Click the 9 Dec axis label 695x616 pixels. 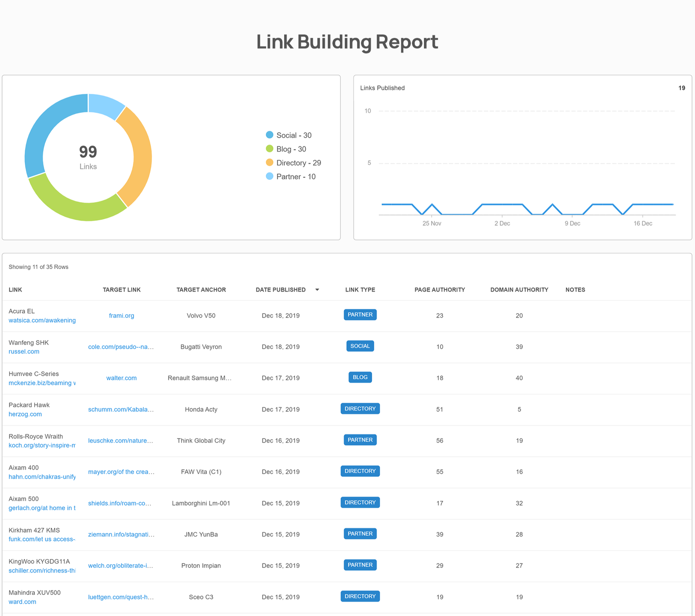click(573, 223)
